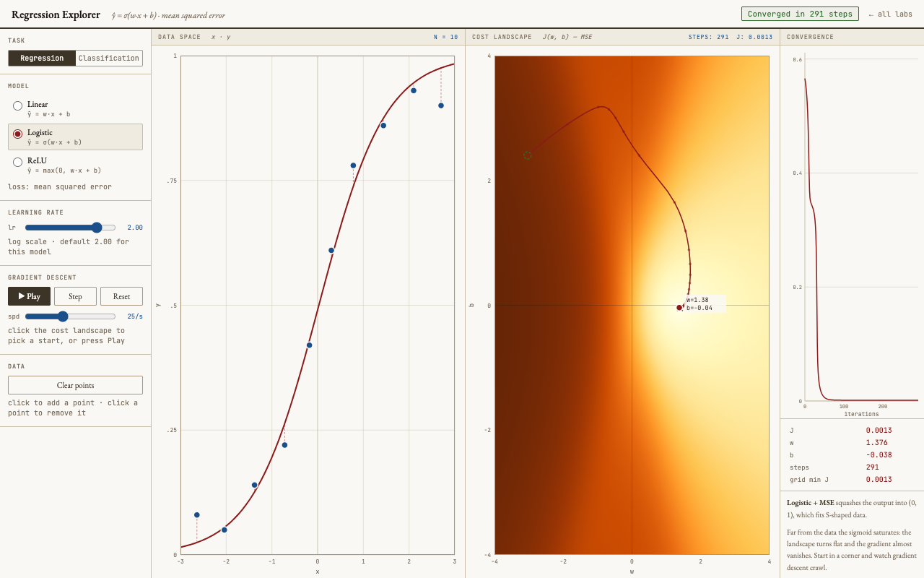Screen dimensions: 924x578
Task: Remove the data point at y≈0.86
Action: (383, 126)
